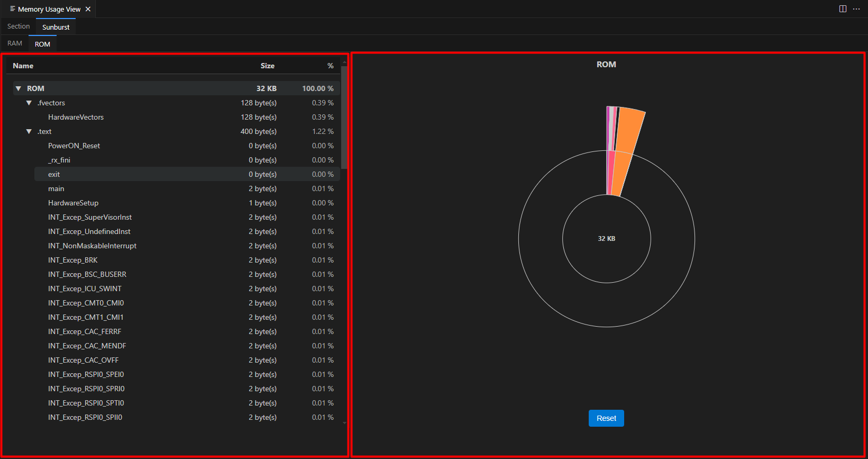Collapse the .text section arrow

29,132
